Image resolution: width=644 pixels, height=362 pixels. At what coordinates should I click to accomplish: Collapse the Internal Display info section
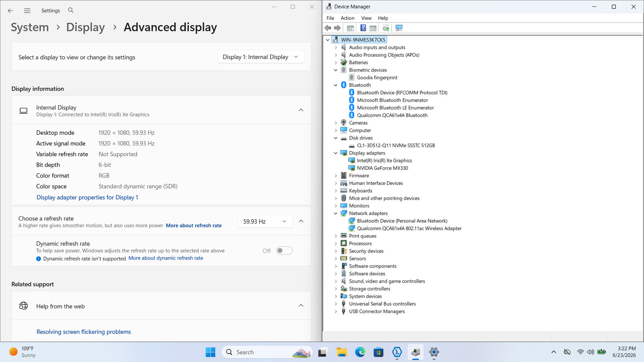301,110
